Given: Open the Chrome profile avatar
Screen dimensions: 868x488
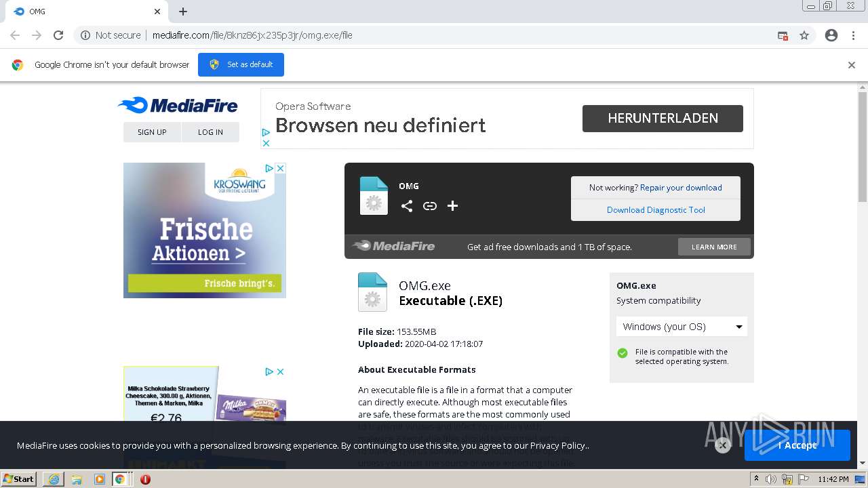Looking at the screenshot, I should pyautogui.click(x=831, y=35).
